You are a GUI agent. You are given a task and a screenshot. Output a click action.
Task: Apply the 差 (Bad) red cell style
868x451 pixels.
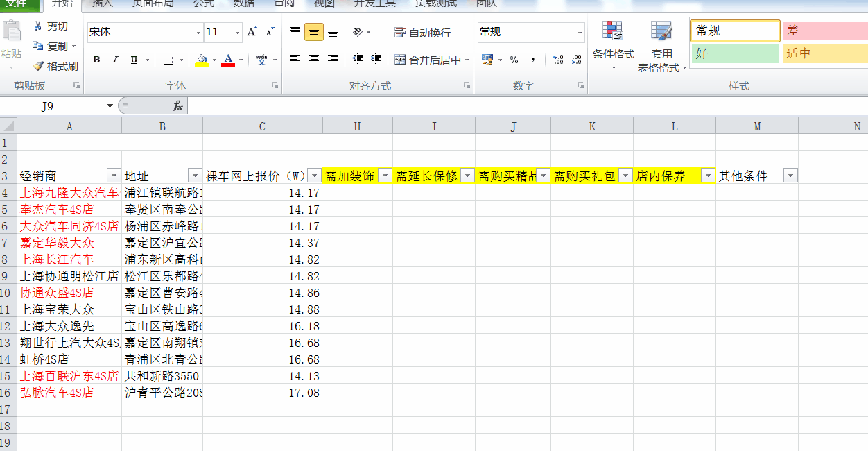point(824,31)
